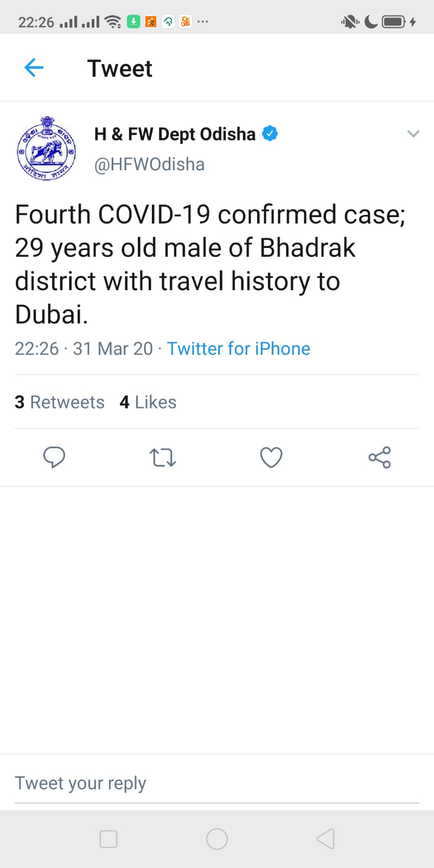Expand the tweet options chevron
Image resolution: width=434 pixels, height=868 pixels.
[x=413, y=133]
